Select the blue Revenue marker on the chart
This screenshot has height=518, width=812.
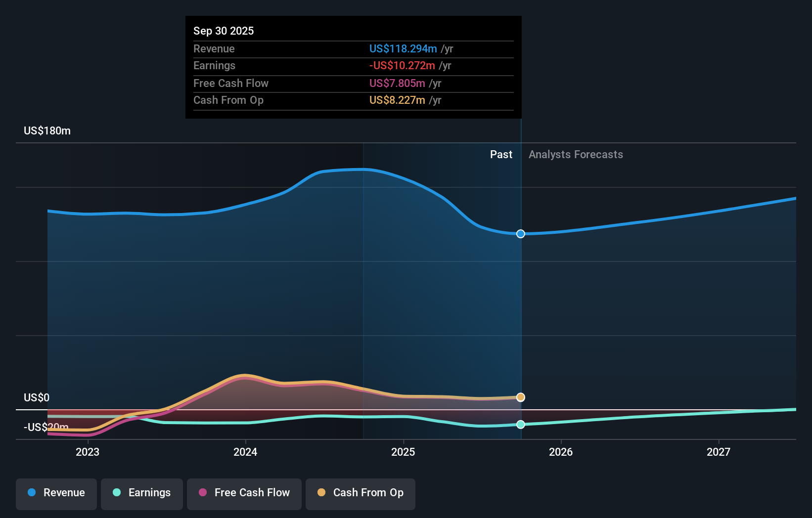click(x=520, y=234)
